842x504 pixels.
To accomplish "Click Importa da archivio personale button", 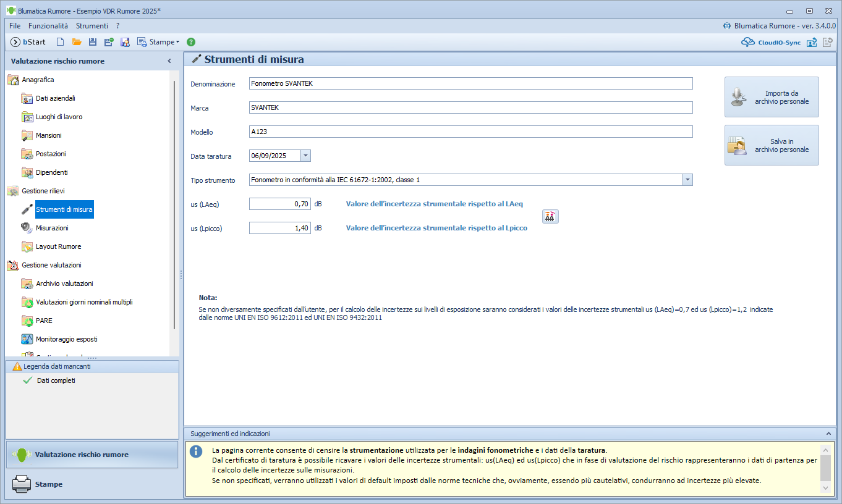I will (x=772, y=97).
